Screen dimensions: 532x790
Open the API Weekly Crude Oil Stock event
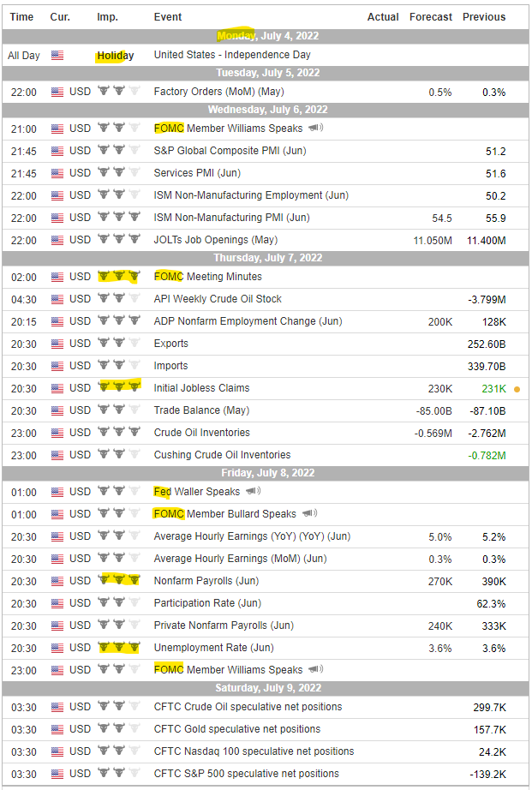[218, 299]
